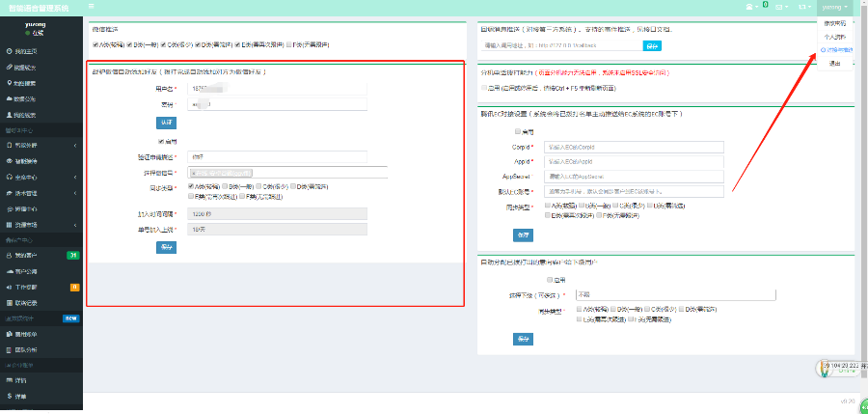The image size is (868, 414).
Task: Uncheck B类(一般) in the top WeChat push row
Action: click(x=129, y=44)
